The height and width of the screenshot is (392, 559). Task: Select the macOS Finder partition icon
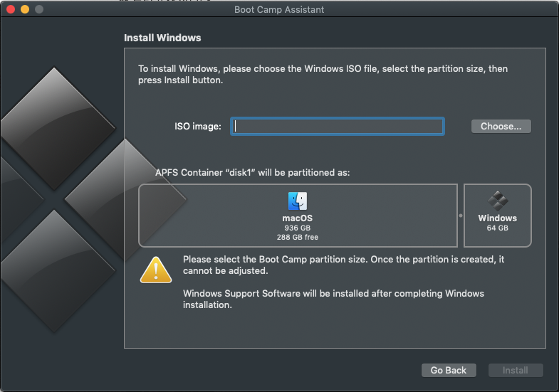coord(298,201)
